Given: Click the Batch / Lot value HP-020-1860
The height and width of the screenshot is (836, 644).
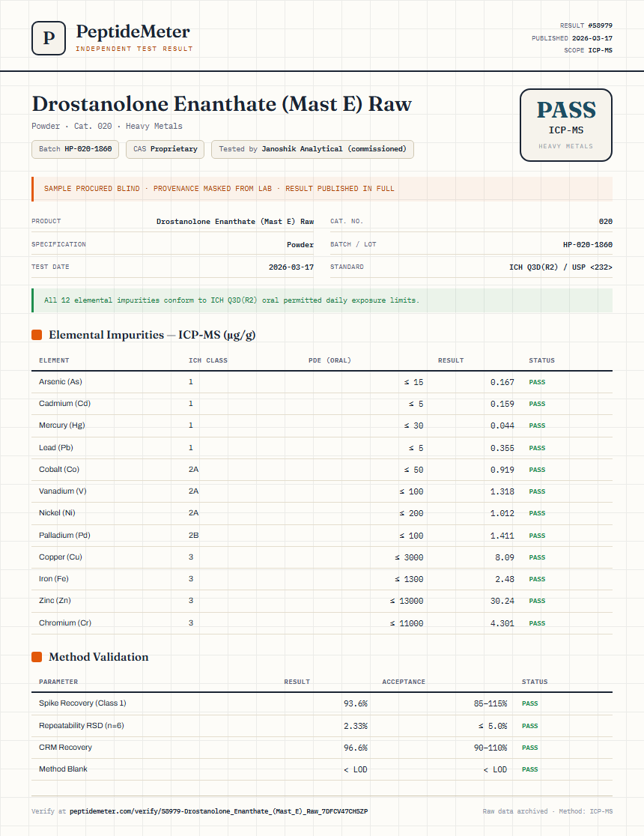Looking at the screenshot, I should pos(588,245).
